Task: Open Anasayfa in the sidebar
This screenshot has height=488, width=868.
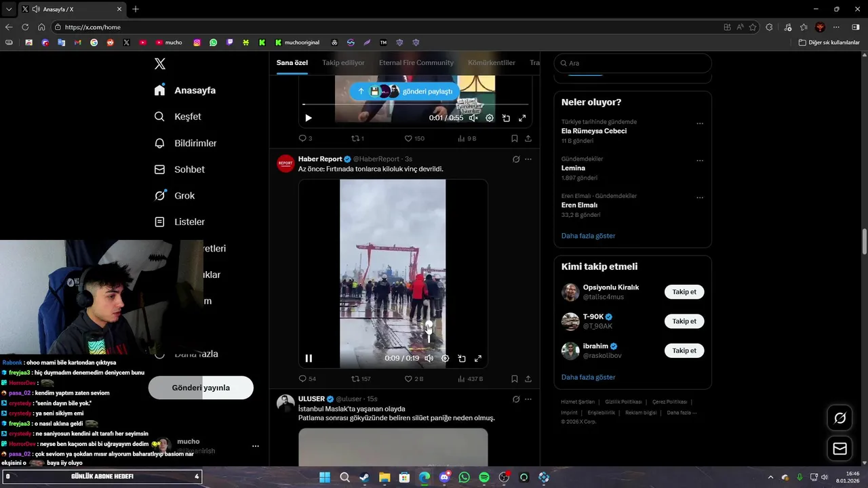Action: tap(185, 90)
